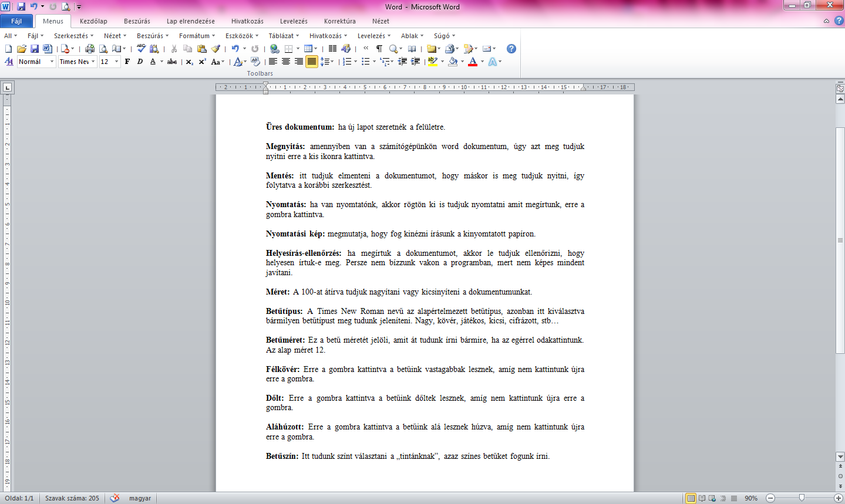Click the Clear Formatting eraser icon

click(255, 62)
